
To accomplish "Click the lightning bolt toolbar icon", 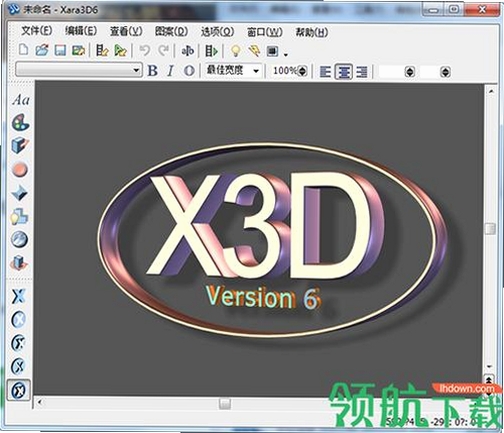I will pyautogui.click(x=254, y=51).
